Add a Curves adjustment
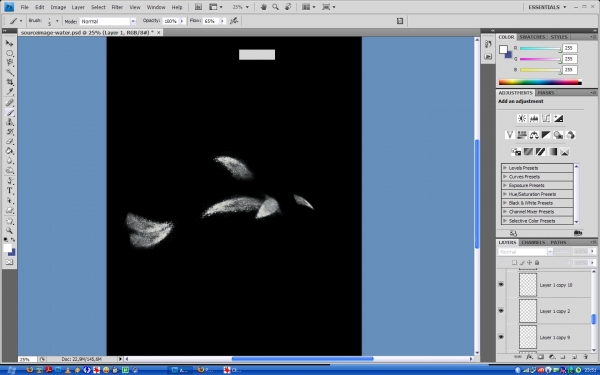 click(546, 118)
